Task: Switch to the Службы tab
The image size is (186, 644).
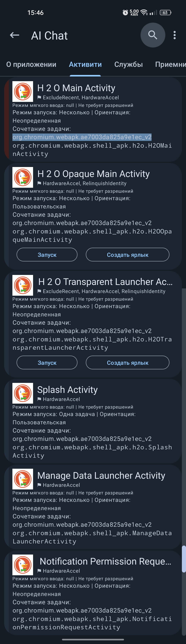Action: click(x=128, y=64)
